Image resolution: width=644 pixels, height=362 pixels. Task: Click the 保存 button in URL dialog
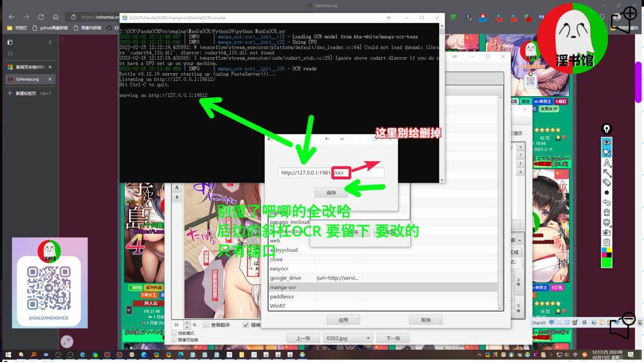[x=331, y=193]
